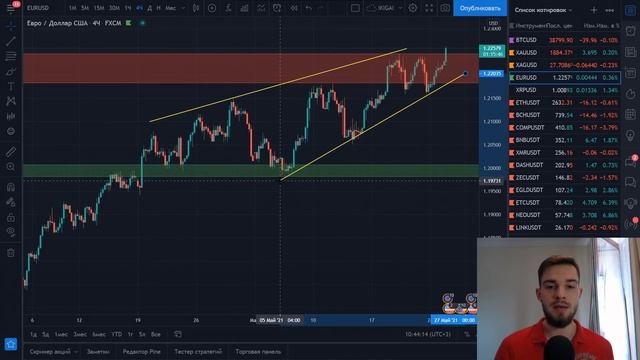Open the Заметки tab
Image resolution: width=640 pixels, height=360 pixels.
pos(98,351)
